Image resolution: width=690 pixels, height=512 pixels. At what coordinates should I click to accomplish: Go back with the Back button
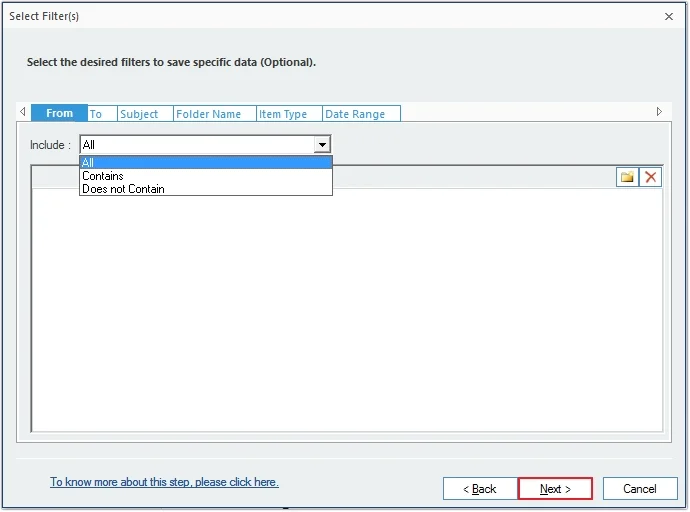(x=480, y=489)
